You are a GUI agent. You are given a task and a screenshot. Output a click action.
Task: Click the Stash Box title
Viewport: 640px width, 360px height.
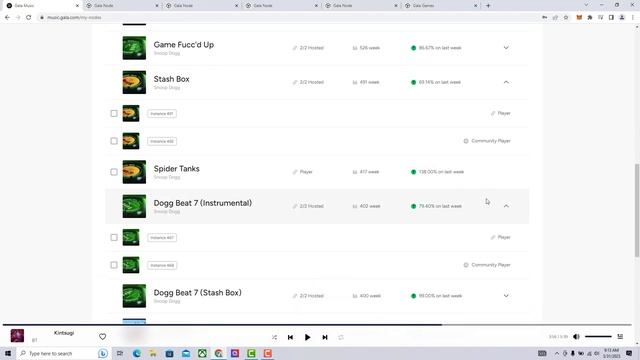(x=171, y=79)
